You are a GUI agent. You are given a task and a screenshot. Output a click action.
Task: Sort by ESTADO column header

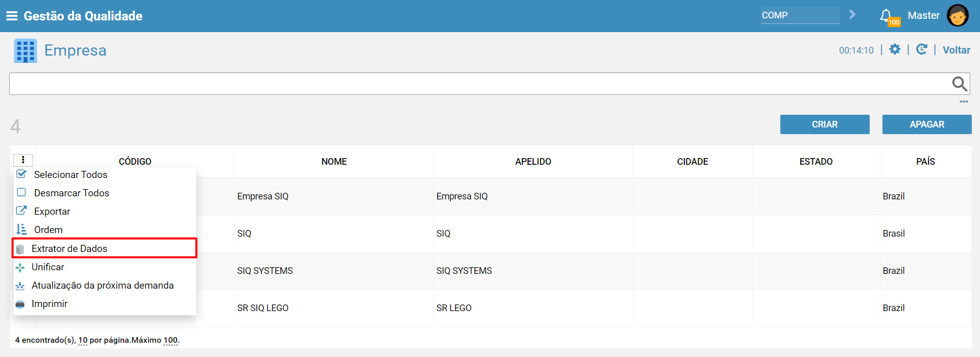pyautogui.click(x=816, y=162)
